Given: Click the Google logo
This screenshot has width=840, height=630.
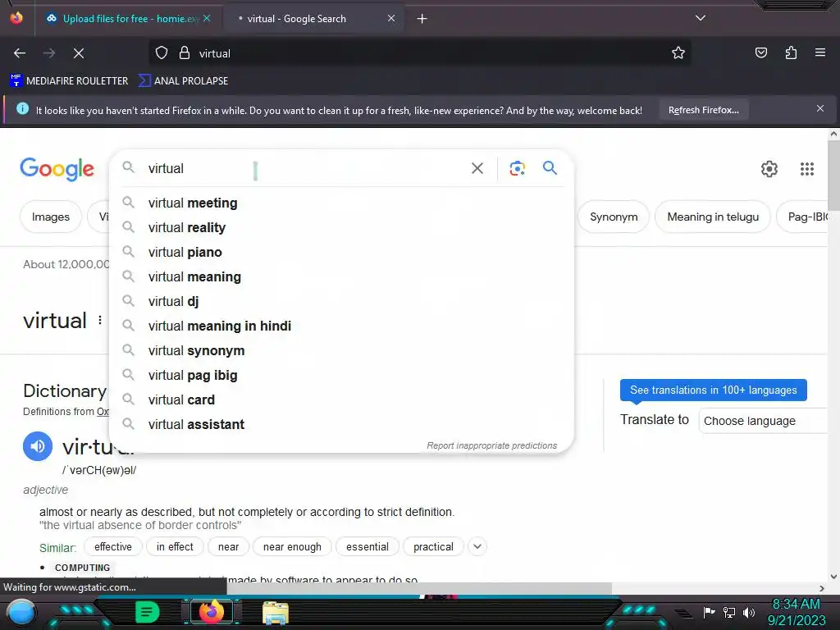Looking at the screenshot, I should (x=57, y=169).
